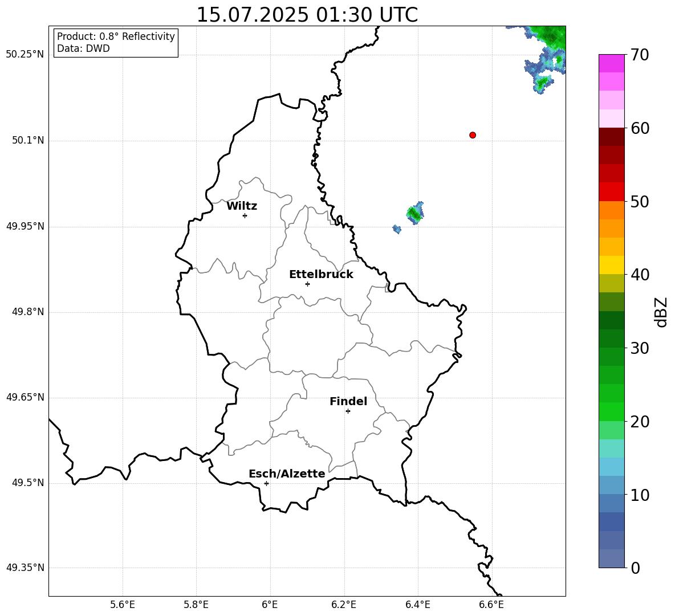Click the 49.8°N latitude label

pos(27,312)
